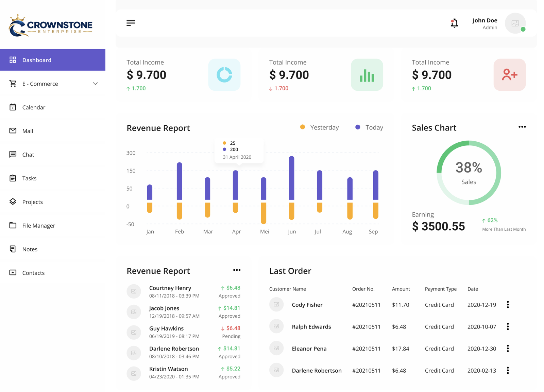Viewport: 544px width, 392px height.
Task: Open the hamburger menu icon
Action: 131,23
